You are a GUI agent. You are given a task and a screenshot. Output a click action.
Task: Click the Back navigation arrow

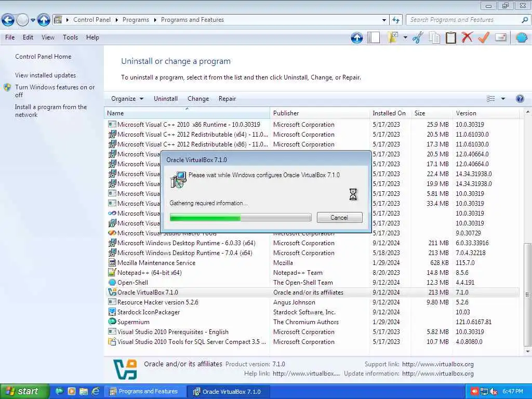click(x=8, y=20)
